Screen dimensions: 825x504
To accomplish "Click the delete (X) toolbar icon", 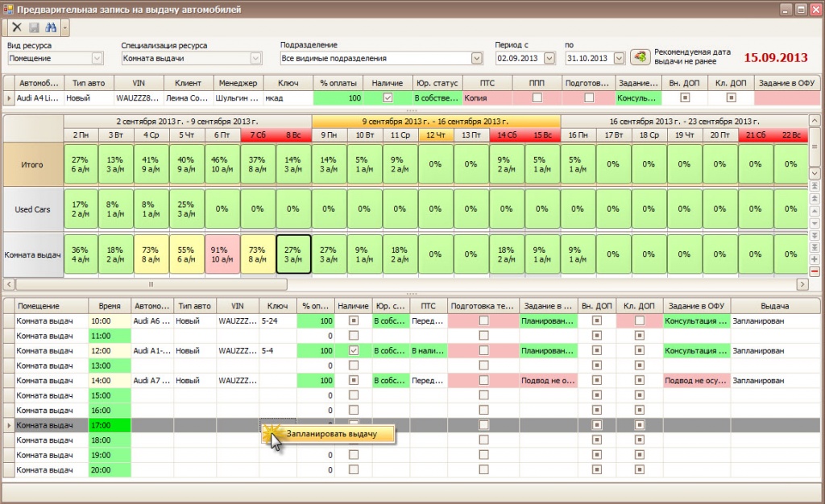I will click(x=17, y=27).
